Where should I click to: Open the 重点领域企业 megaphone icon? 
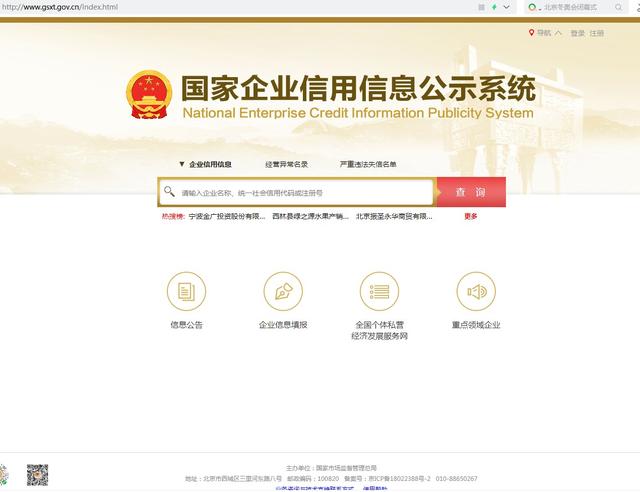(x=476, y=292)
